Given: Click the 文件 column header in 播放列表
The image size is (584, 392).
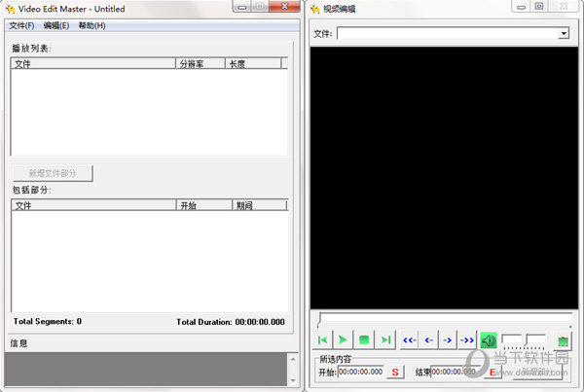Looking at the screenshot, I should click(x=93, y=63).
